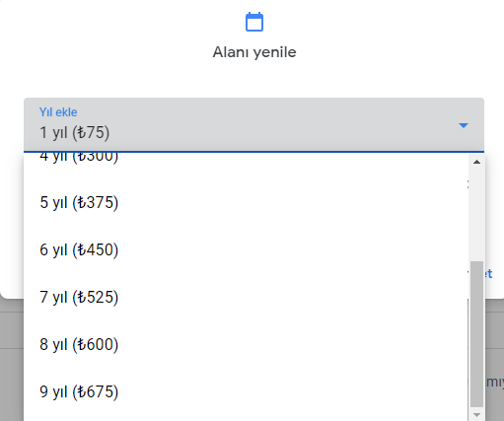
Task: Choose the 9 yıl (₺675) option
Action: (x=246, y=391)
